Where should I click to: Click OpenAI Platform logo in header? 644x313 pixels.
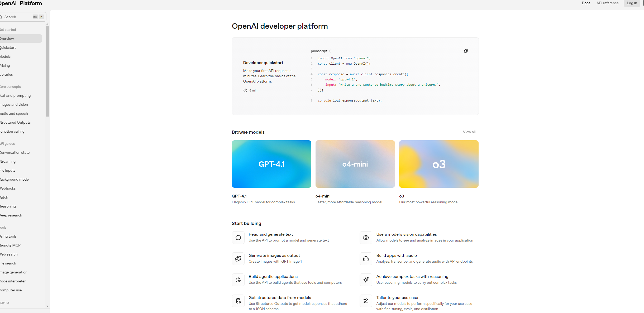point(21,3)
